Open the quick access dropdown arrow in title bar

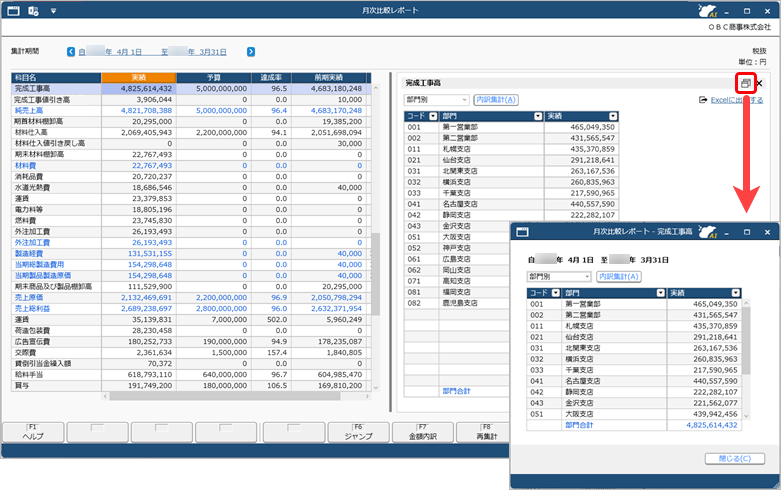click(53, 10)
